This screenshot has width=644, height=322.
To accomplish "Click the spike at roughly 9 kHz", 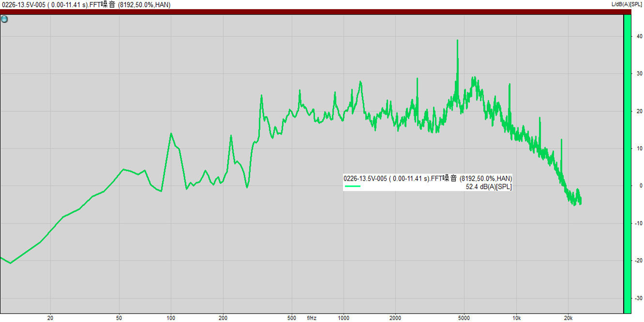I will pos(509,85).
